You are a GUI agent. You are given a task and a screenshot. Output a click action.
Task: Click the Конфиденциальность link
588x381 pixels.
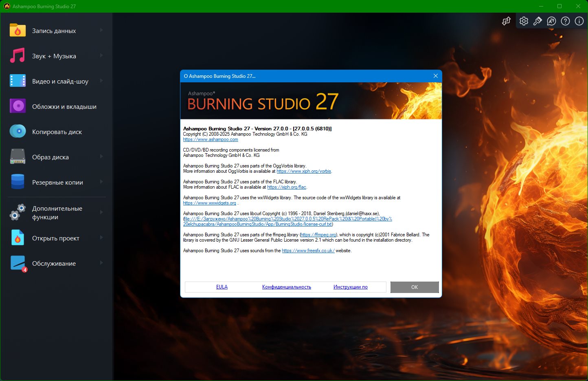pyautogui.click(x=286, y=287)
